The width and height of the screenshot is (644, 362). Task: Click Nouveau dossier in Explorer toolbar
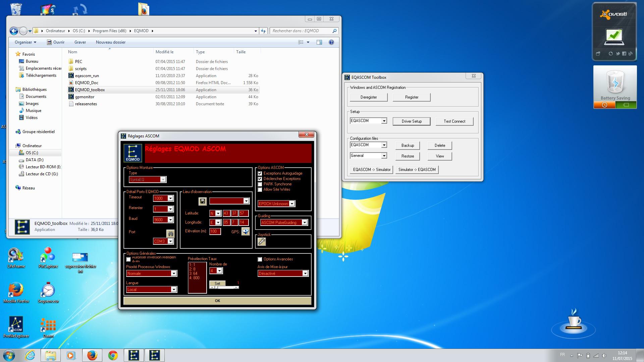(x=111, y=42)
